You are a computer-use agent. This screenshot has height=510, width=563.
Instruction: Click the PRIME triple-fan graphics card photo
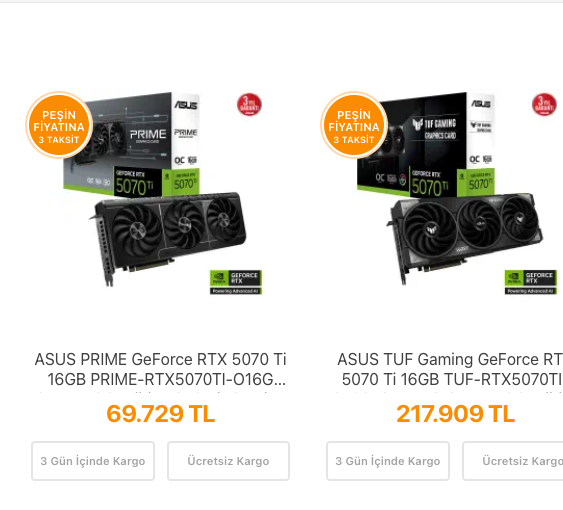click(167, 239)
